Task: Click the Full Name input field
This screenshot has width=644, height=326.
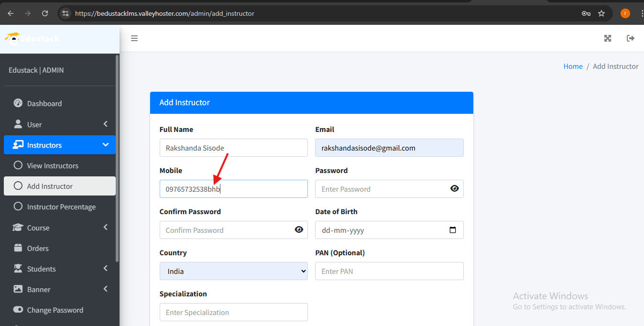Action: [x=234, y=148]
